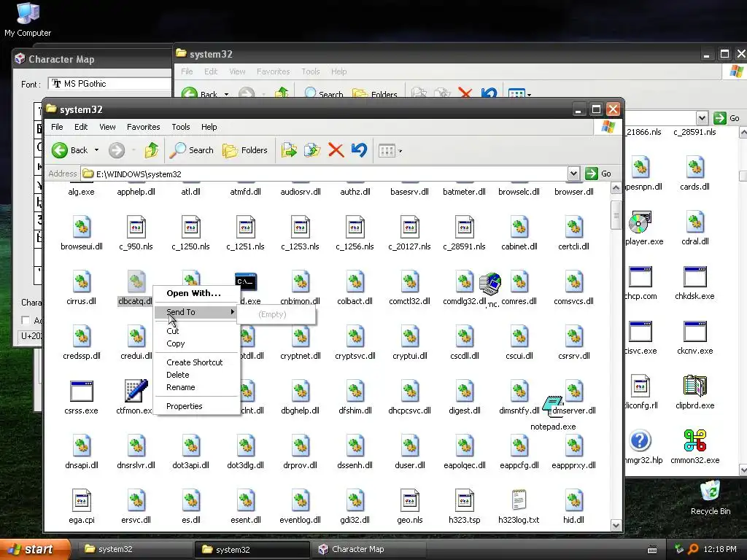Image resolution: width=747 pixels, height=560 pixels.
Task: Open the My Computer desktop icon
Action: tap(28, 19)
